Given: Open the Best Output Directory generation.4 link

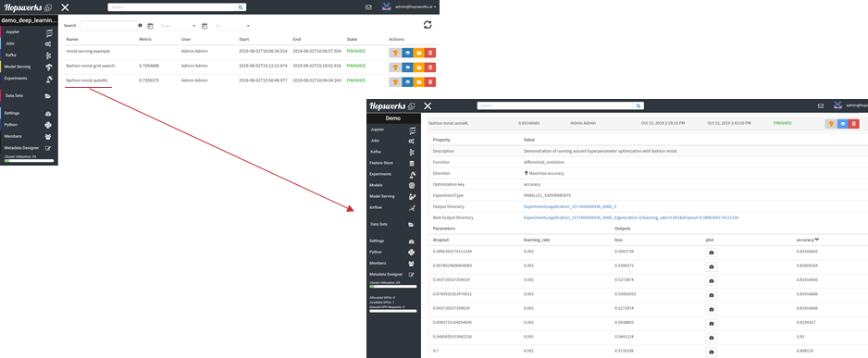Looking at the screenshot, I should (631, 217).
